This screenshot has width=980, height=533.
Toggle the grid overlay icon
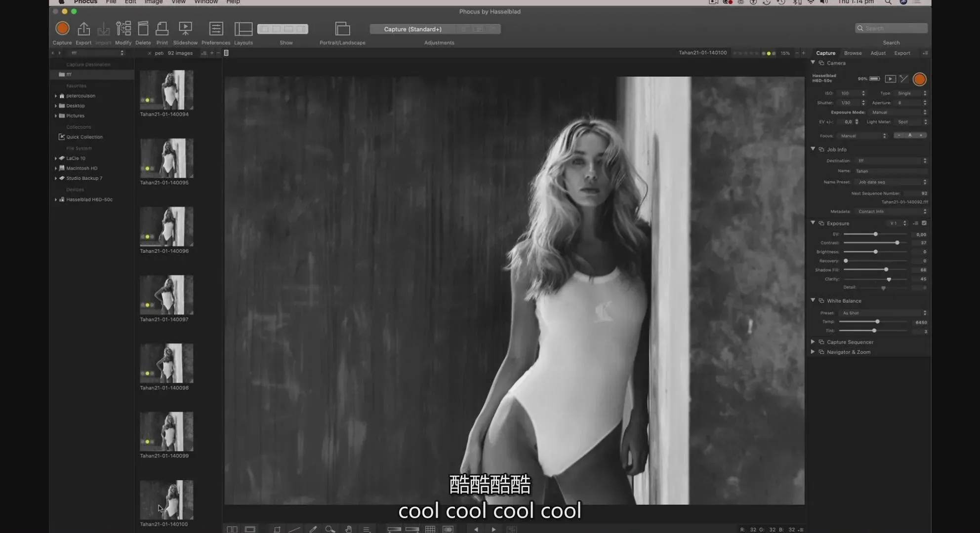tap(430, 529)
